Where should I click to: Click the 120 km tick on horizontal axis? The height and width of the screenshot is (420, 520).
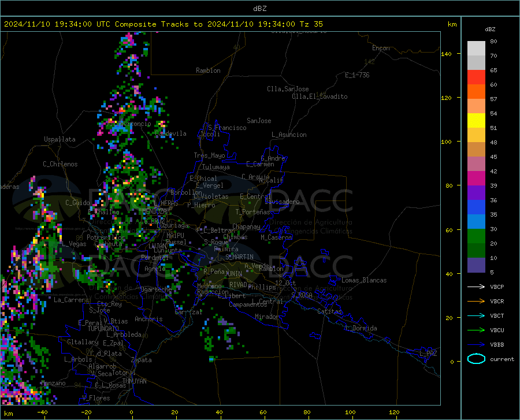394,412
